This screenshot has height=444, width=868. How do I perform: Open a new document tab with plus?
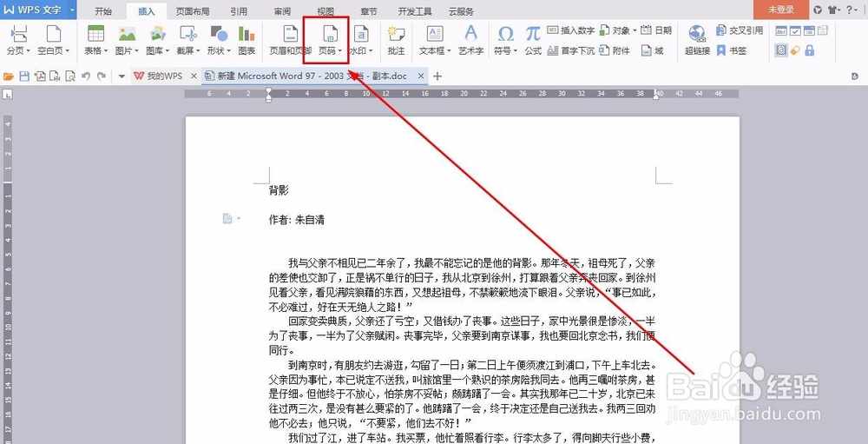tap(437, 76)
